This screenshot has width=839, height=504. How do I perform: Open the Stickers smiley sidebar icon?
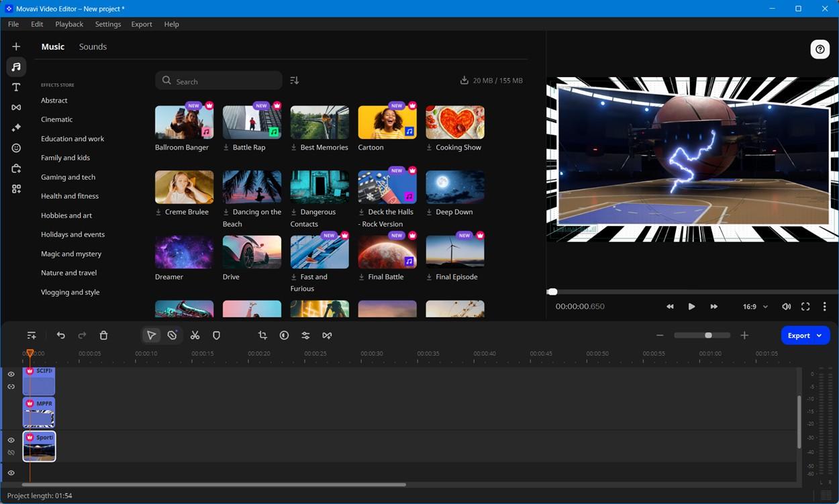tap(16, 148)
